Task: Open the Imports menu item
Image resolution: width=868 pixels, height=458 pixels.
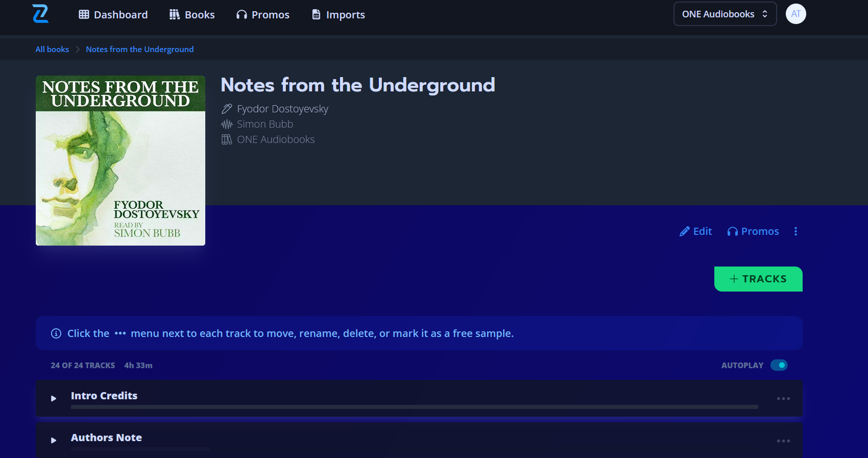Action: tap(339, 14)
